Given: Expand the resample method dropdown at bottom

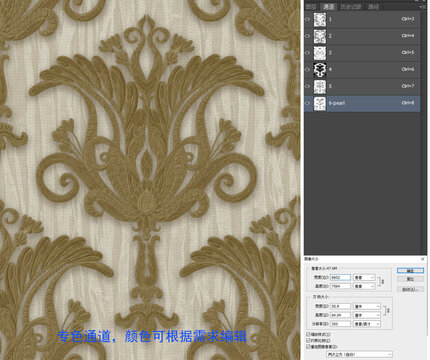Looking at the screenshot, I should [359, 354].
